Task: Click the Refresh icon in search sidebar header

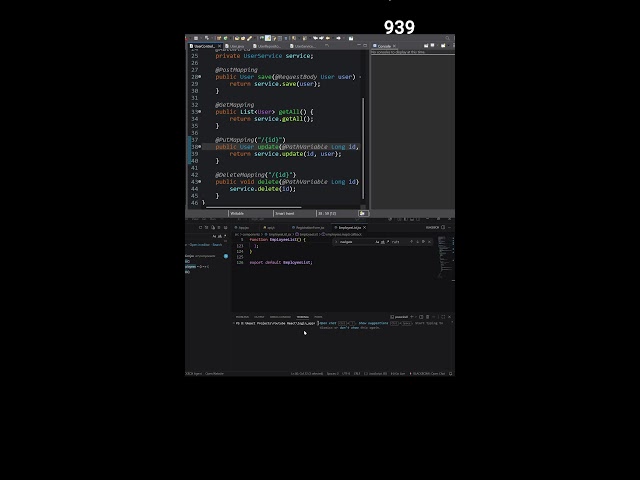Action: click(200, 227)
